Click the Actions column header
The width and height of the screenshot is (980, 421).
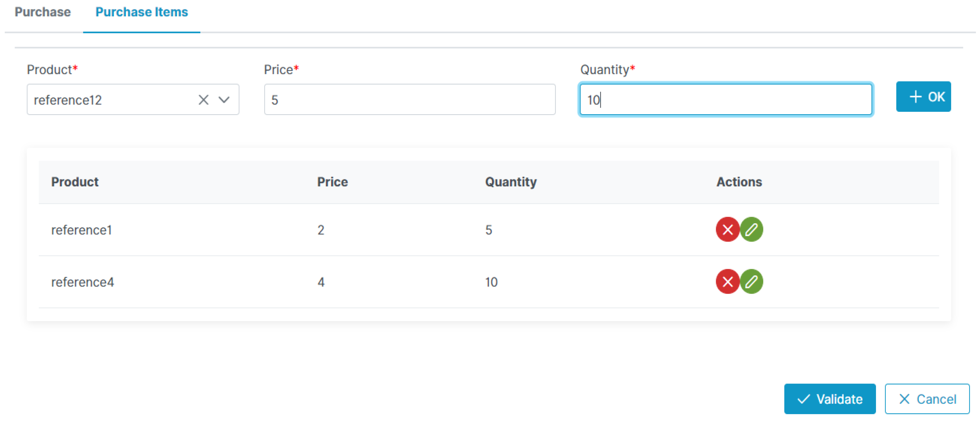(739, 182)
